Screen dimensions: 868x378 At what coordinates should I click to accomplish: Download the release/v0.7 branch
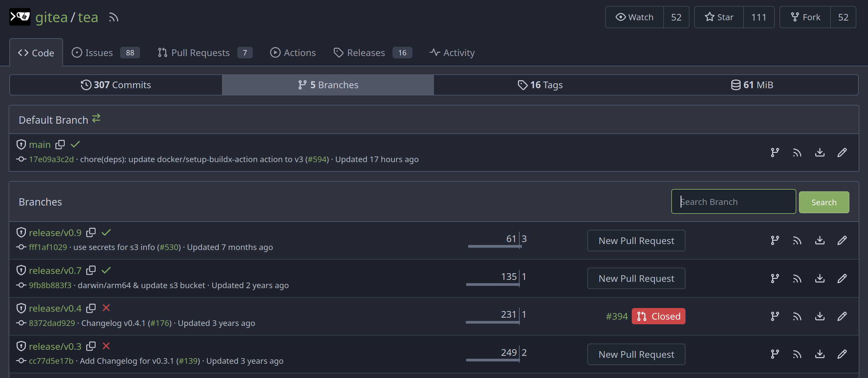tap(820, 279)
